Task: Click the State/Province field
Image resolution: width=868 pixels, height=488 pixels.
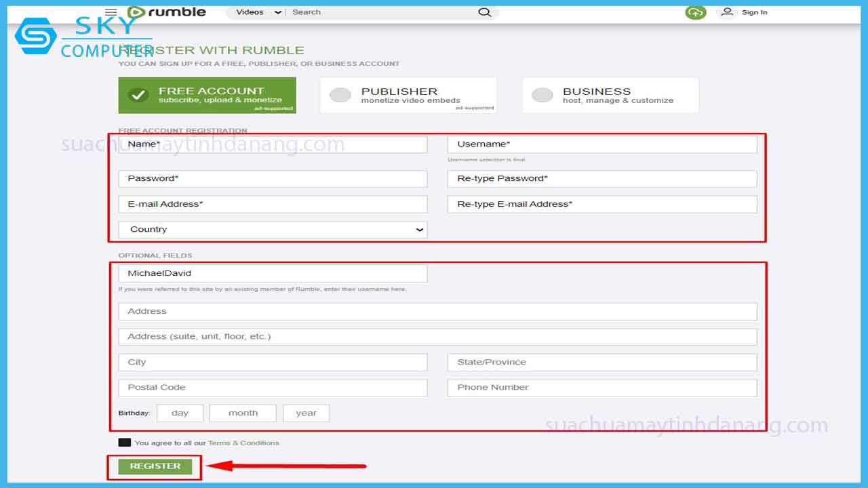Action: pos(602,363)
